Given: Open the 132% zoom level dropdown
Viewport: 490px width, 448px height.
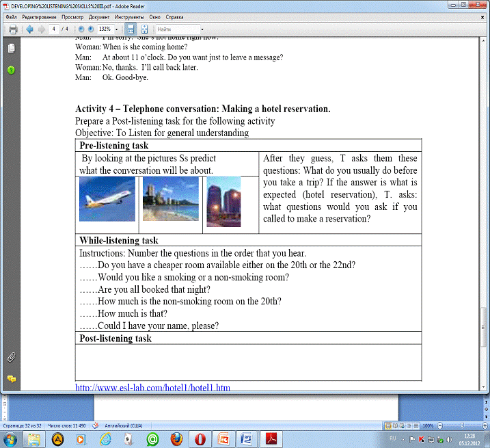Looking at the screenshot, I should pos(117,29).
